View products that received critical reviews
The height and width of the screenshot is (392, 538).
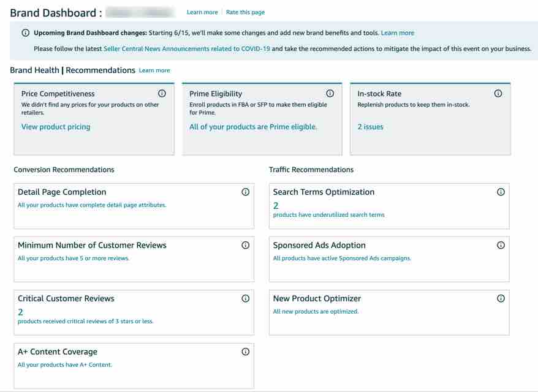pyautogui.click(x=85, y=322)
